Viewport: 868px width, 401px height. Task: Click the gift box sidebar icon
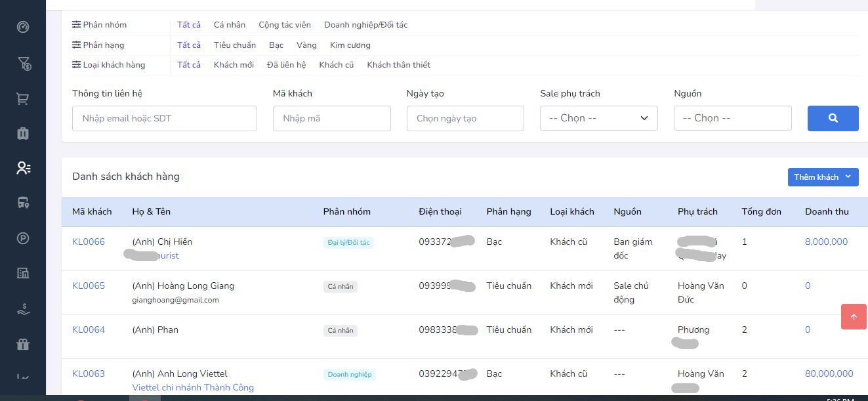(x=23, y=344)
